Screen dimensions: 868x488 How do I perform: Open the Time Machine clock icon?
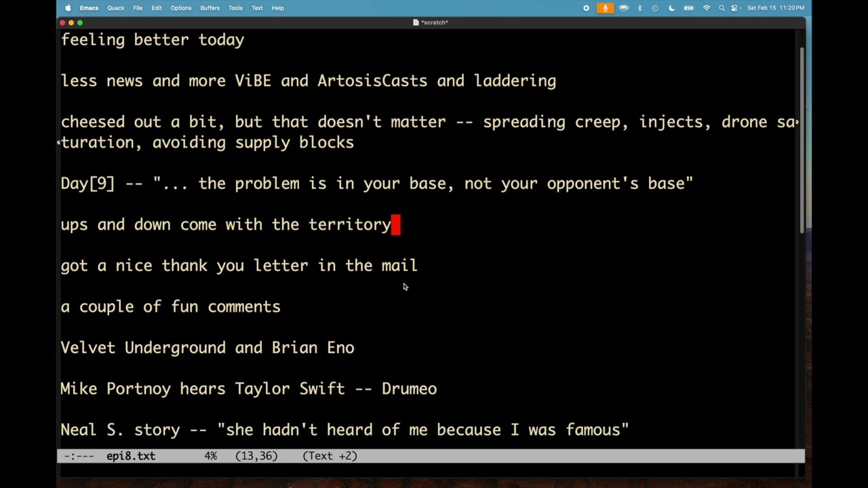click(x=655, y=8)
